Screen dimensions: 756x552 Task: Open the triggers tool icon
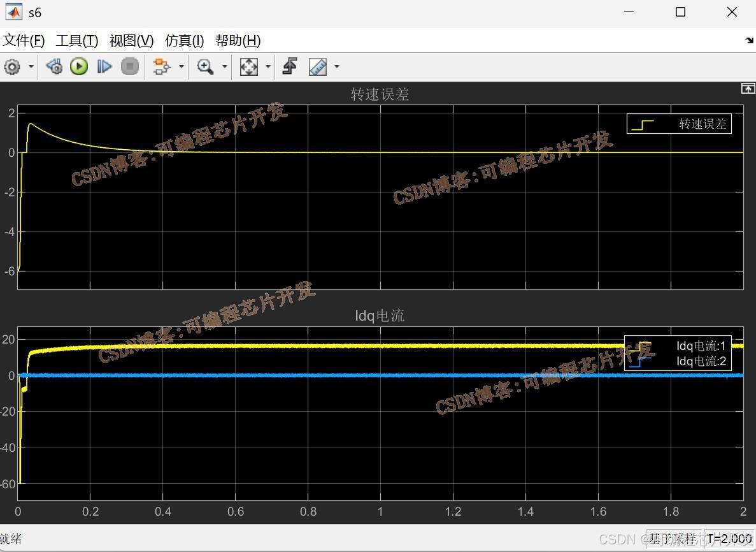290,66
